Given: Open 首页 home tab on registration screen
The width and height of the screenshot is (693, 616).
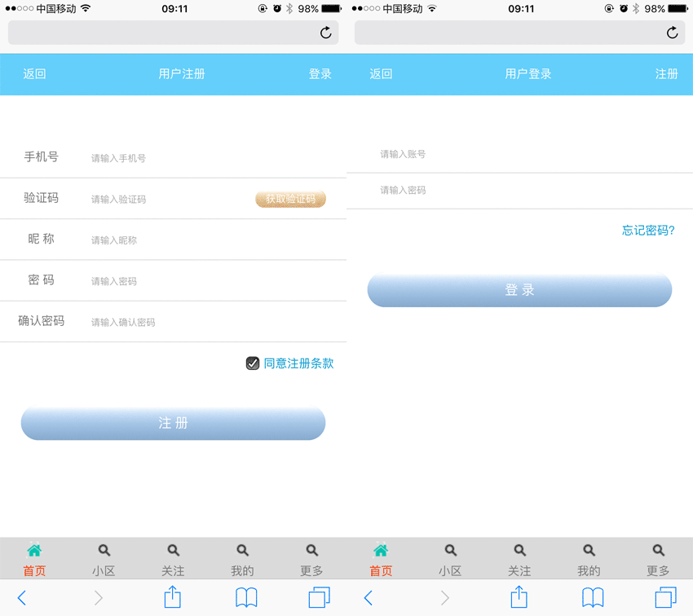Looking at the screenshot, I should tap(34, 559).
